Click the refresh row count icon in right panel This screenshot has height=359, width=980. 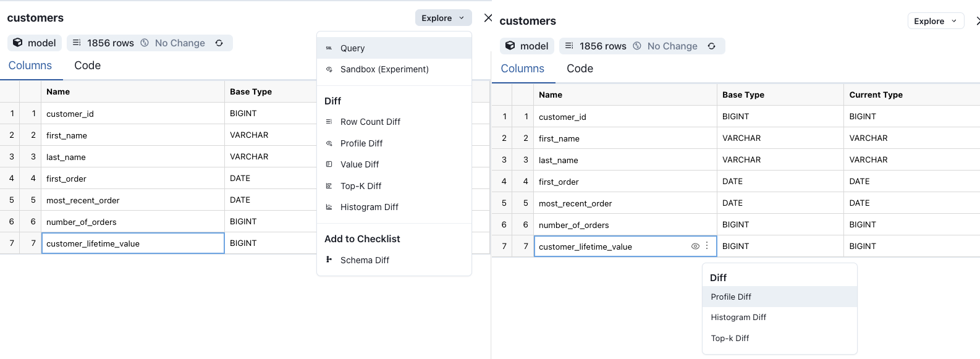click(711, 46)
